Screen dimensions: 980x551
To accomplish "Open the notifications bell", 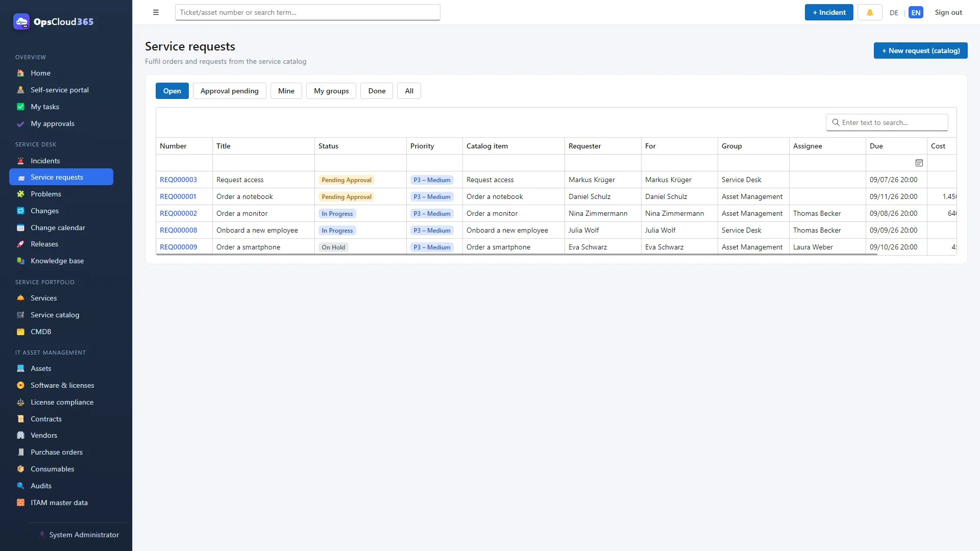I will point(870,12).
